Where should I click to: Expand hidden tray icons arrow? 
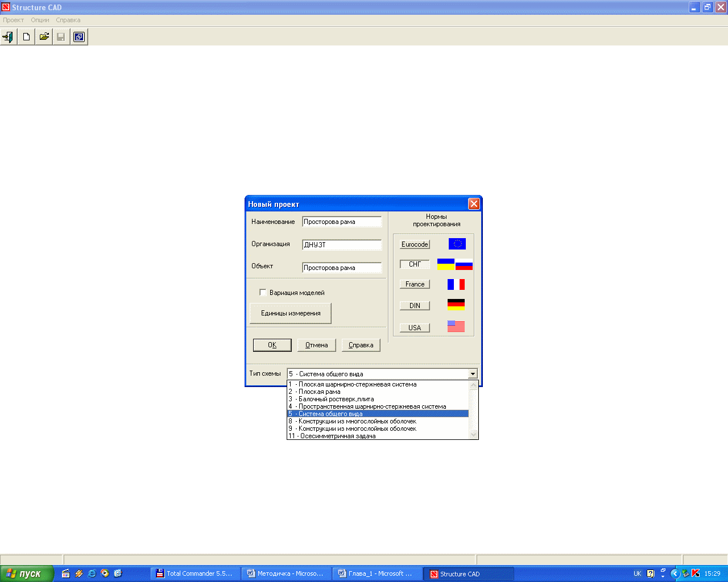tap(675, 573)
